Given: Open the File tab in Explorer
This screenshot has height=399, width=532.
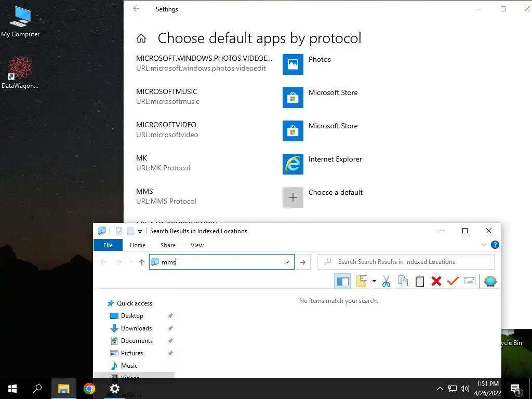Looking at the screenshot, I should coord(108,245).
